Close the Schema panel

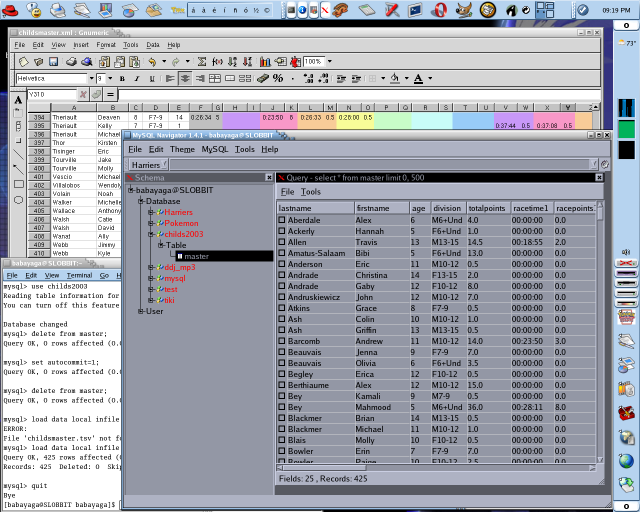[269, 177]
